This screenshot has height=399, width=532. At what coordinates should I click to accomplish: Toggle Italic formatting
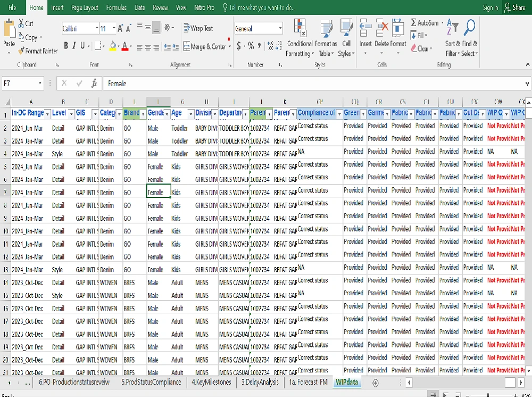tap(74, 46)
